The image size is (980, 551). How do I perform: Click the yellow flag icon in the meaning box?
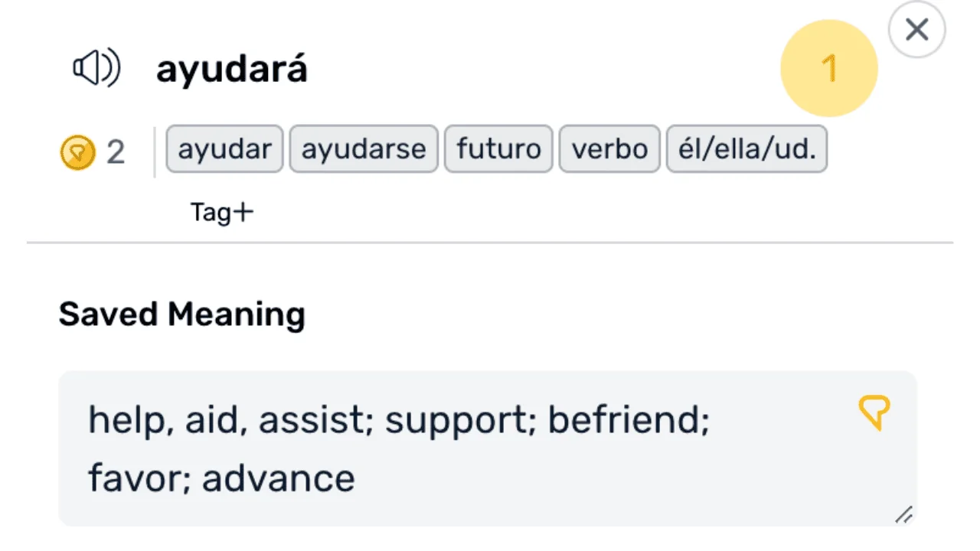(x=874, y=414)
